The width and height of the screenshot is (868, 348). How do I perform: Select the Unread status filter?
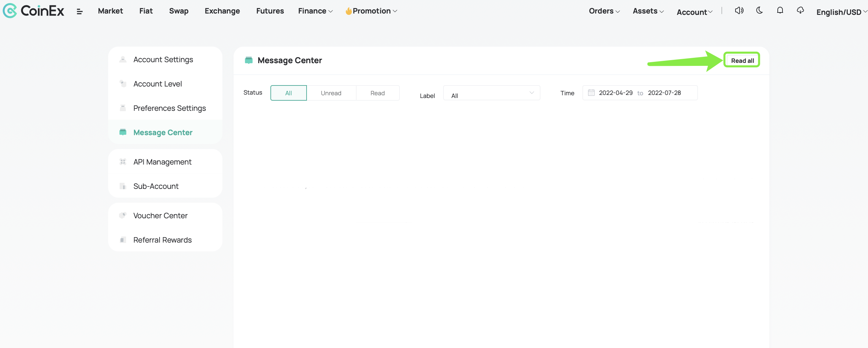pyautogui.click(x=331, y=93)
